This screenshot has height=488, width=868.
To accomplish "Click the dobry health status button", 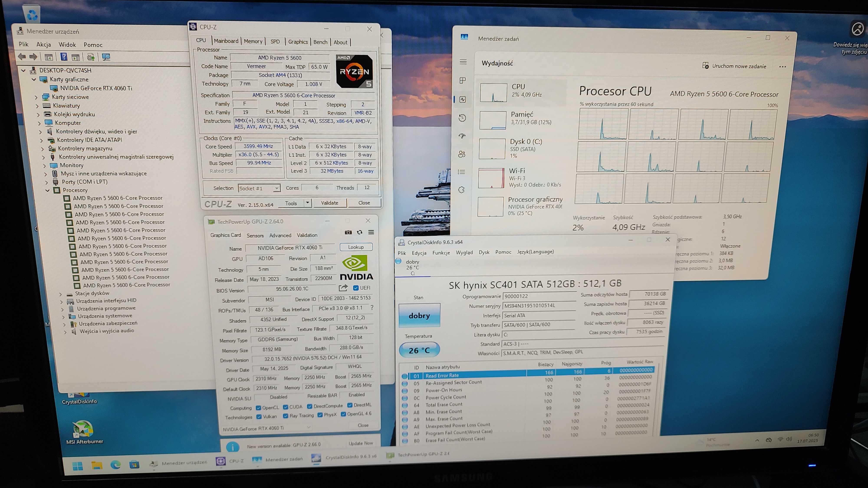I will pyautogui.click(x=419, y=315).
